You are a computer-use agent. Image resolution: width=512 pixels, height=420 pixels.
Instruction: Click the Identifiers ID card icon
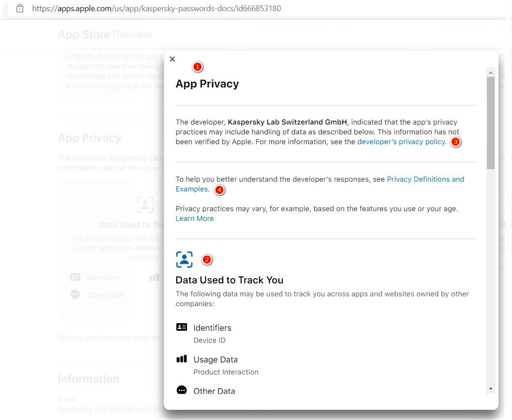pyautogui.click(x=182, y=327)
